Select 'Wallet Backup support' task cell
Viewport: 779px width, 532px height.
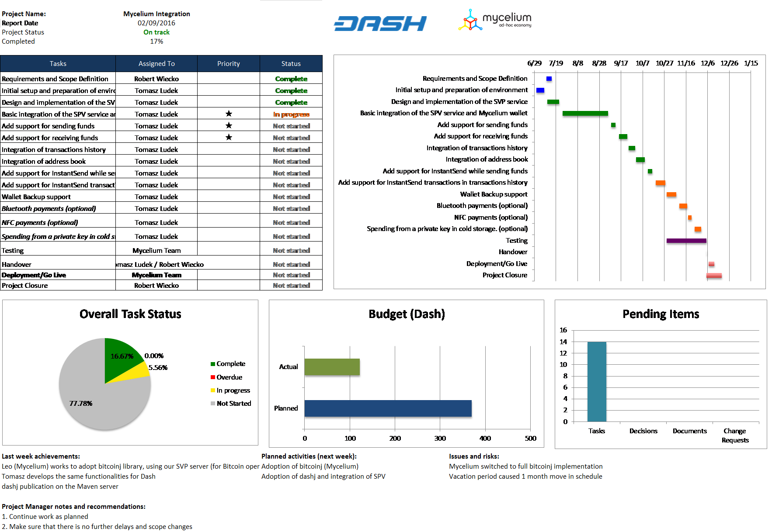click(x=58, y=197)
